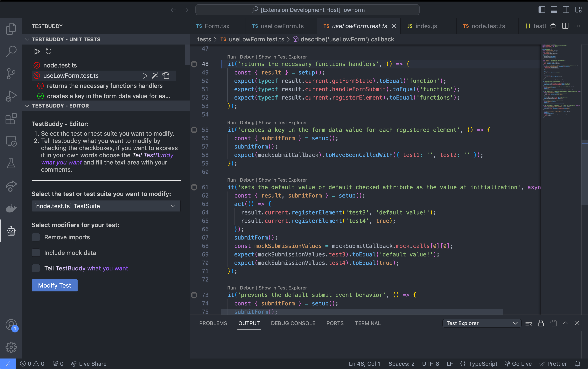Open Accounts menu icon
The width and height of the screenshot is (588, 369).
click(11, 325)
